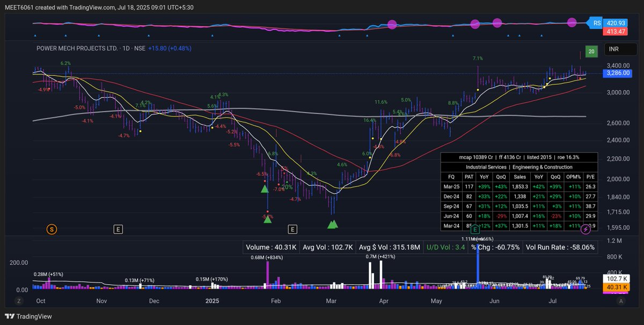644x325 pixels.
Task: Click the PAT column header
Action: tap(469, 176)
